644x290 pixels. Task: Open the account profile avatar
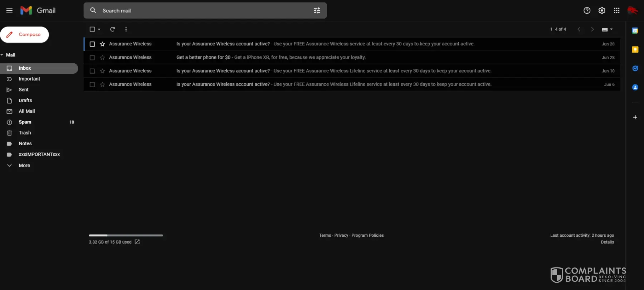(633, 10)
